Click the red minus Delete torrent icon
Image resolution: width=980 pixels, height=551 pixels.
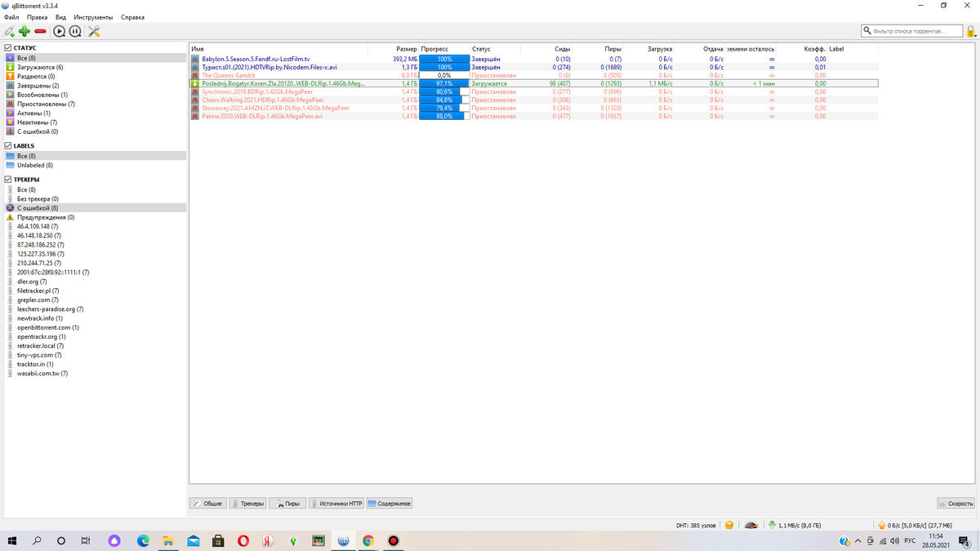pyautogui.click(x=40, y=31)
